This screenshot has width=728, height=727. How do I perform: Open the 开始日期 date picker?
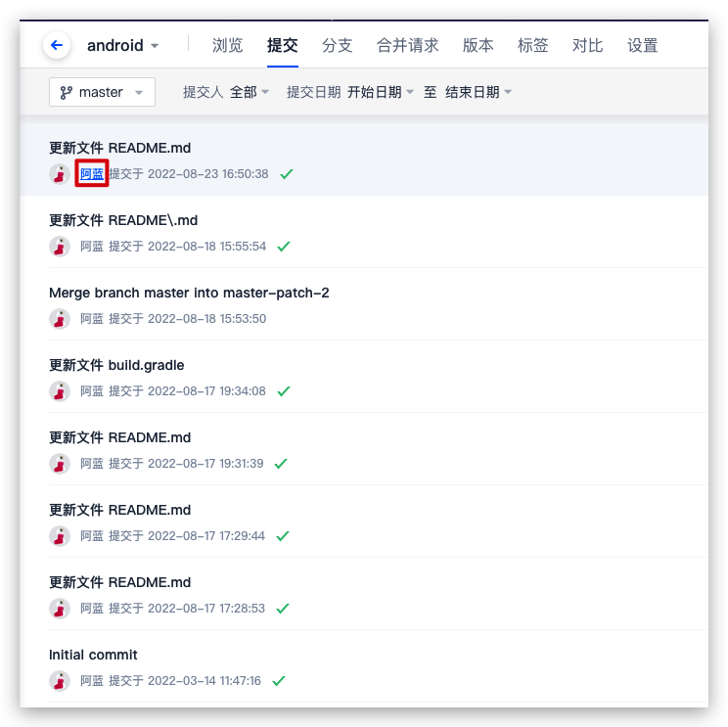tap(381, 92)
